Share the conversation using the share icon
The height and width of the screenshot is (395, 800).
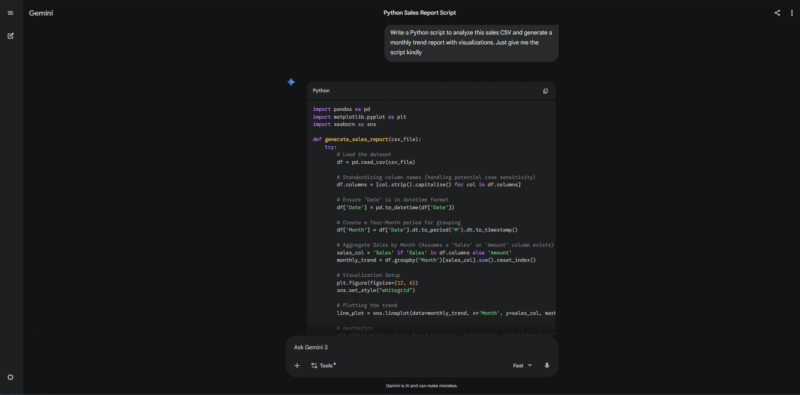[x=777, y=13]
